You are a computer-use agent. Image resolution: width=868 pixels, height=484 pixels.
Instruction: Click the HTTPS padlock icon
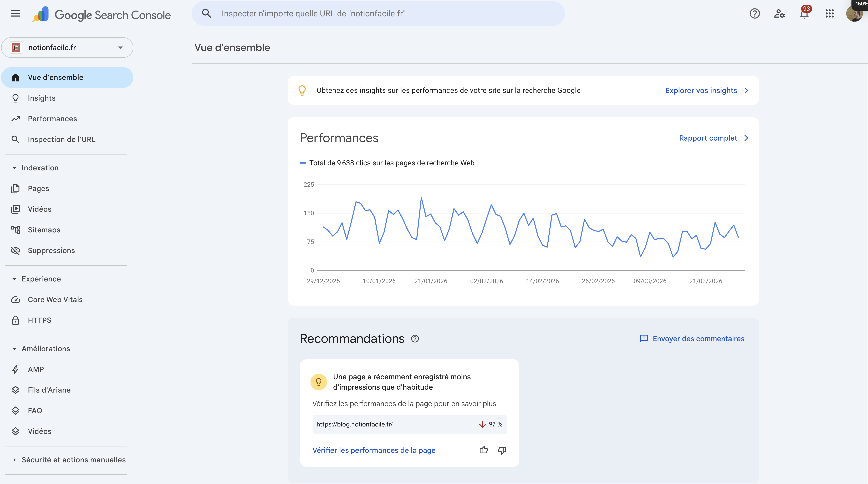(16, 320)
